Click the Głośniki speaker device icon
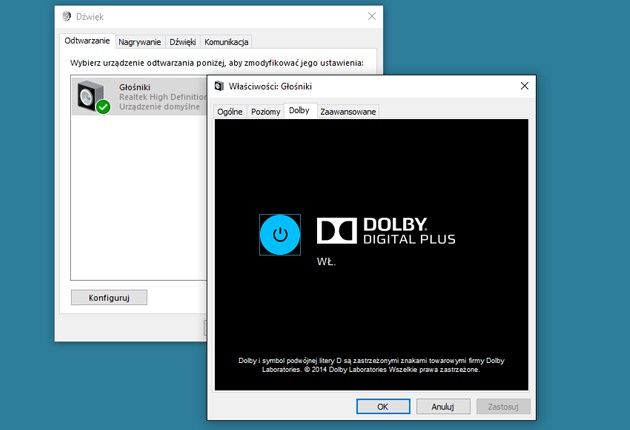The image size is (630, 430). 94,97
